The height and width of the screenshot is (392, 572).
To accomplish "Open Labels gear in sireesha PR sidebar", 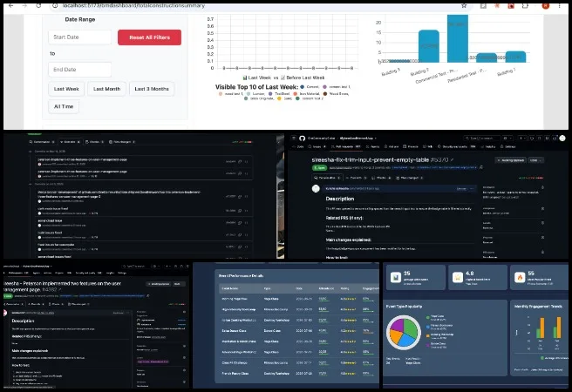I will [542, 223].
